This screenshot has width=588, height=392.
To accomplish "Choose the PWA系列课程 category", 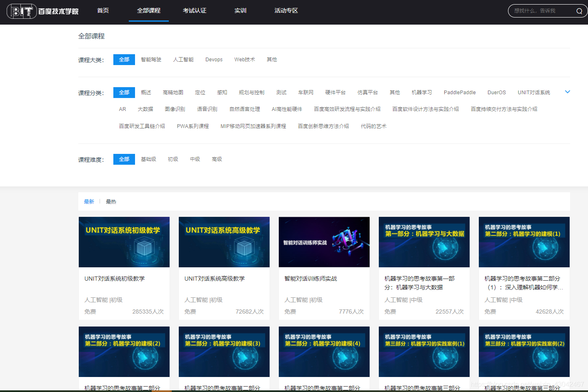I will coord(193,126).
